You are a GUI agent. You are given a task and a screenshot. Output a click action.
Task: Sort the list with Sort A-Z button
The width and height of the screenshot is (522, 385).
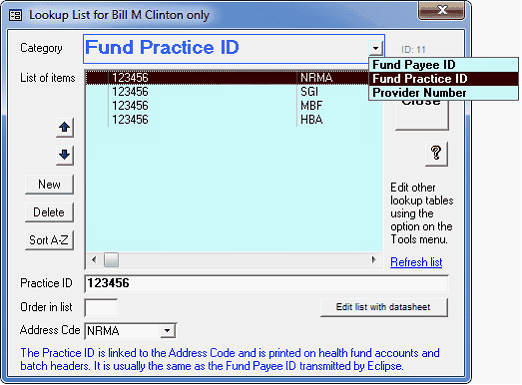click(49, 240)
